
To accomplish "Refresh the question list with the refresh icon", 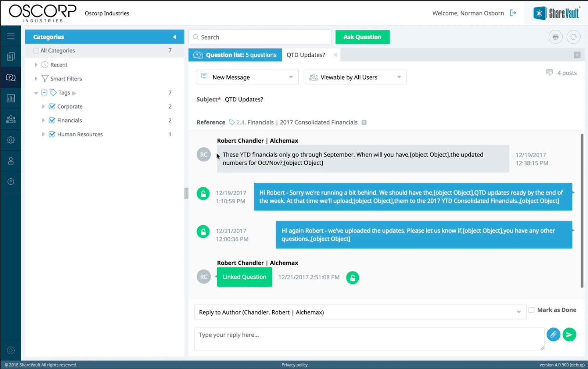I will coord(573,37).
